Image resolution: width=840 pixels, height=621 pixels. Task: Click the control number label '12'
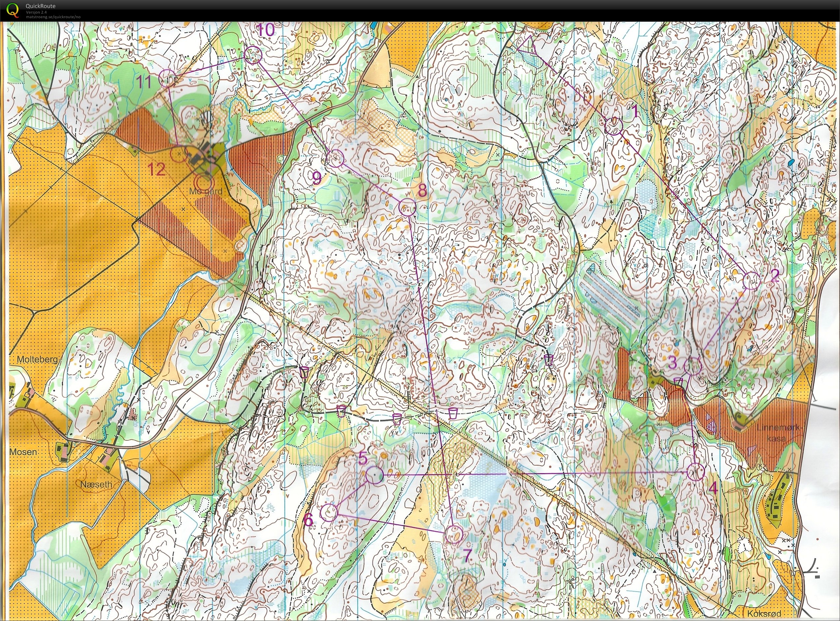(157, 170)
